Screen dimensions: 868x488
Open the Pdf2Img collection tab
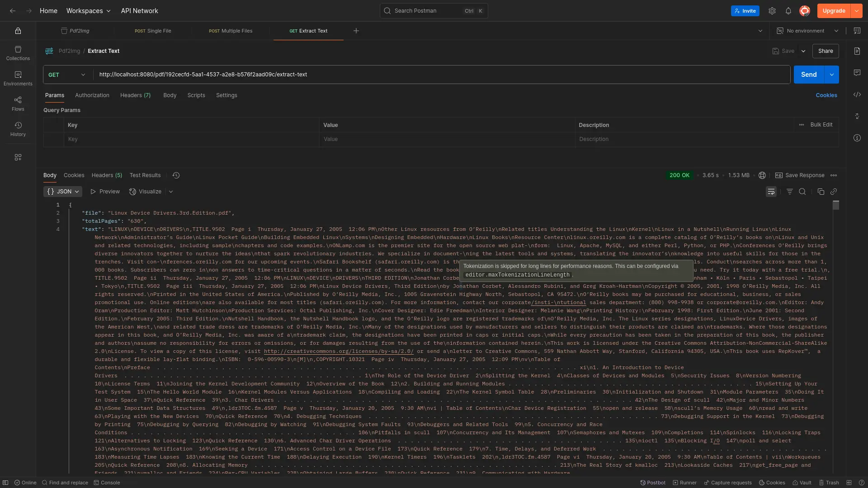click(75, 31)
